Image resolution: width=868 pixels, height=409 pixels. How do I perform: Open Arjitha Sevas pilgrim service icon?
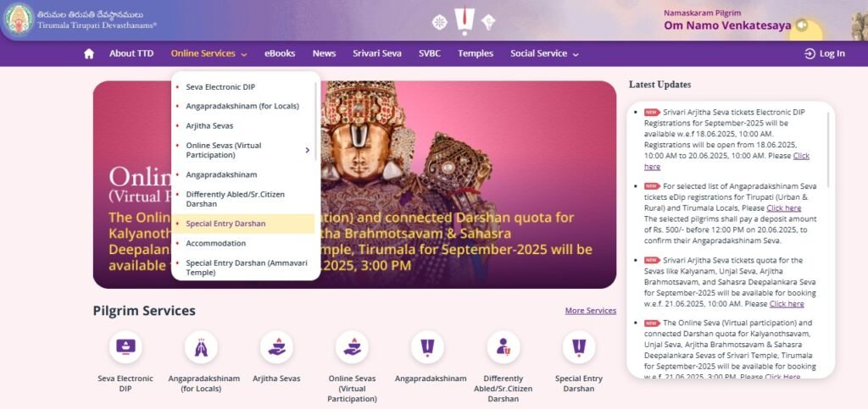pyautogui.click(x=277, y=347)
